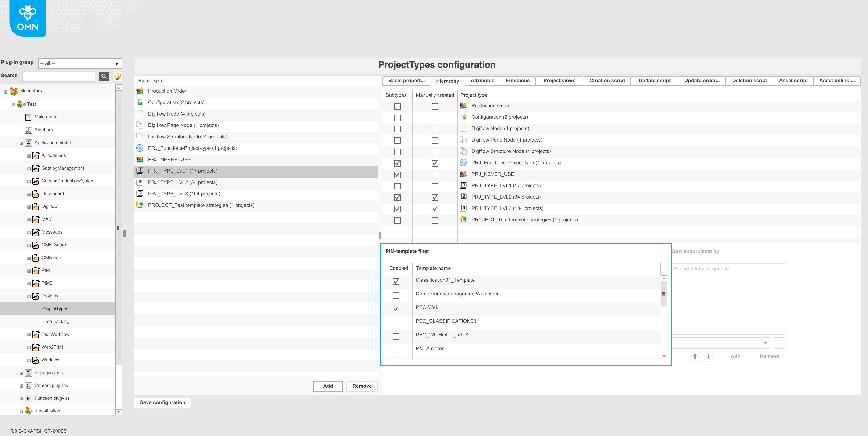Click the move-up arrow icon under Sort subprojects
The image size is (868, 436).
click(694, 356)
